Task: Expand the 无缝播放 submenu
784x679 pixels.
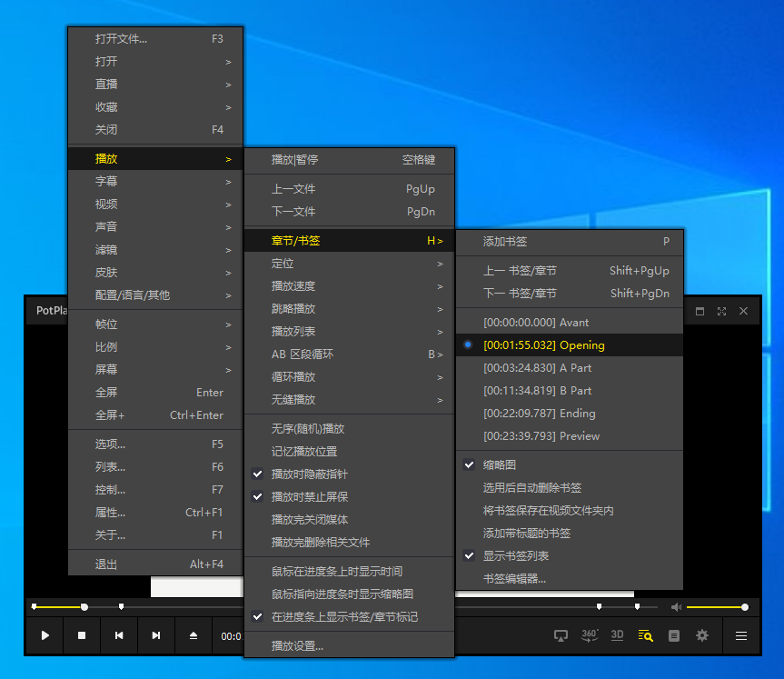Action: click(349, 400)
